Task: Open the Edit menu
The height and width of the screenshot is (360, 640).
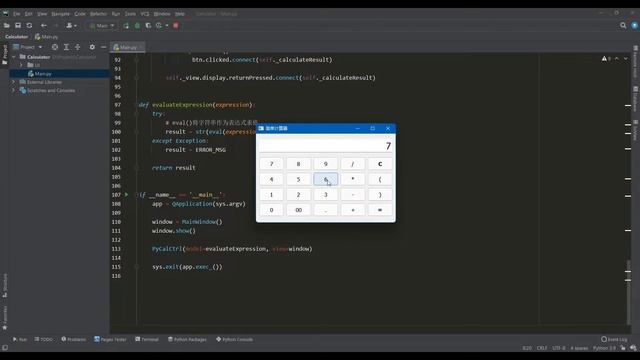Action: [x=29, y=14]
